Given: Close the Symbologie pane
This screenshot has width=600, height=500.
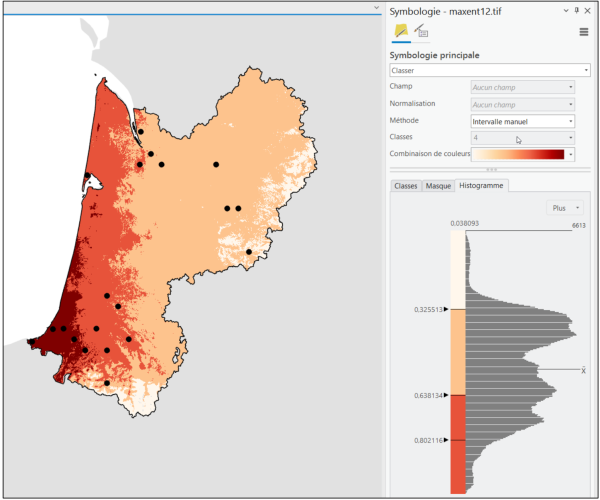Looking at the screenshot, I should click(x=588, y=9).
